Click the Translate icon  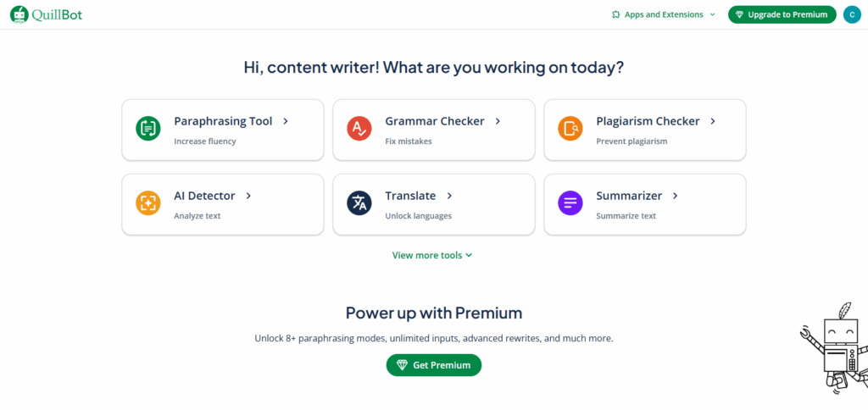pos(359,203)
